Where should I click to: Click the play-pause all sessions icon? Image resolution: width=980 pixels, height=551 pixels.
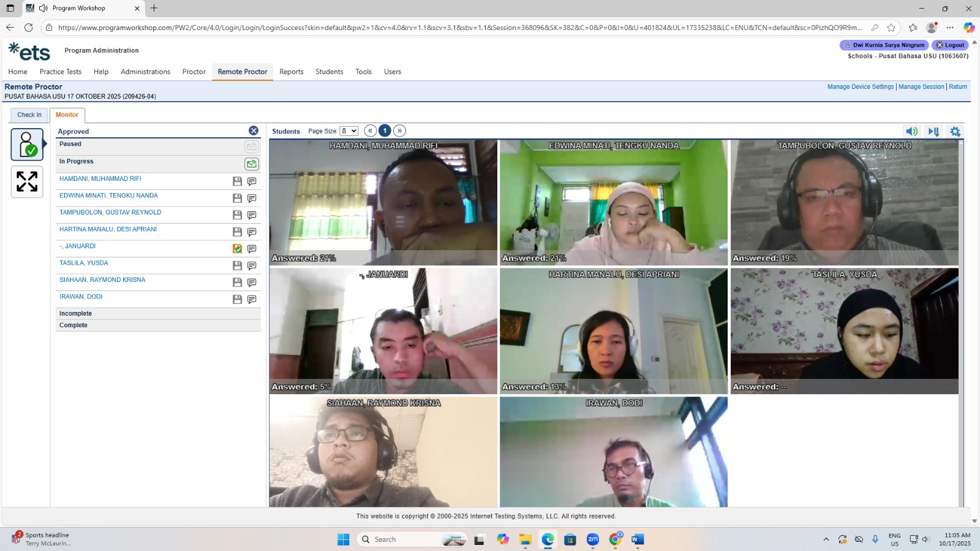(933, 131)
